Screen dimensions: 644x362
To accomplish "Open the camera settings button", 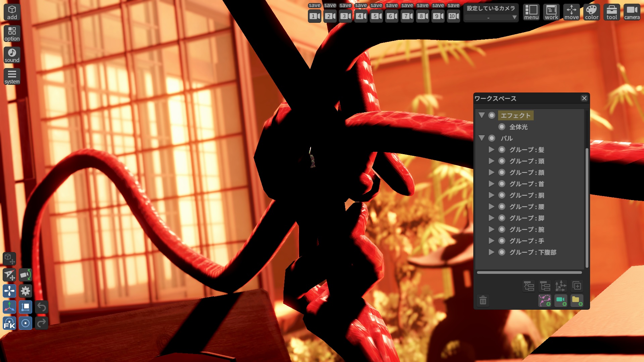I will (632, 12).
